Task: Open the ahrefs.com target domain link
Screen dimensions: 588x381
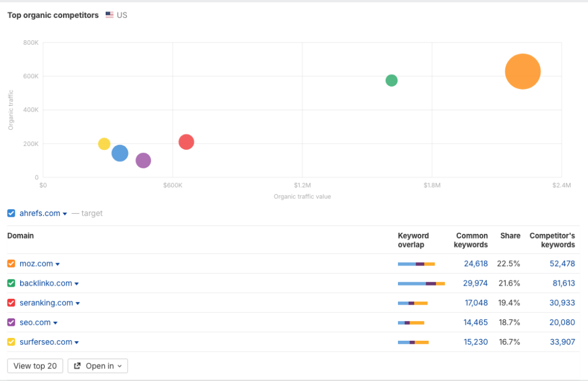Action: [x=40, y=213]
